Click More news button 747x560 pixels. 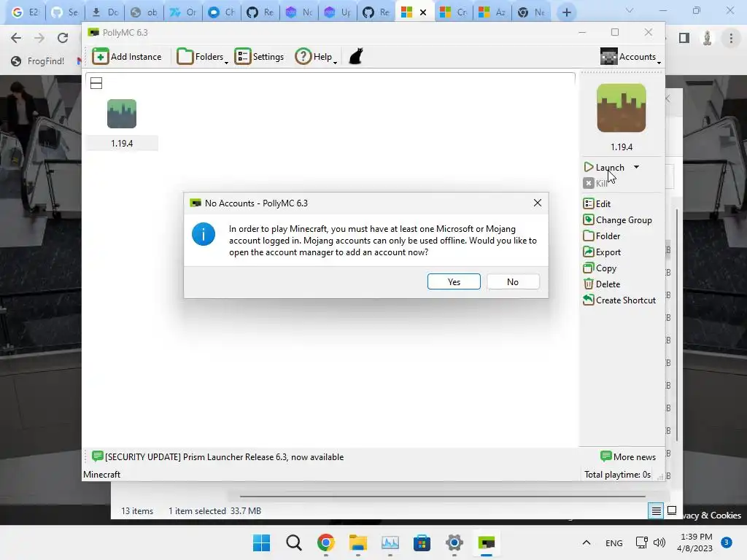(x=628, y=457)
